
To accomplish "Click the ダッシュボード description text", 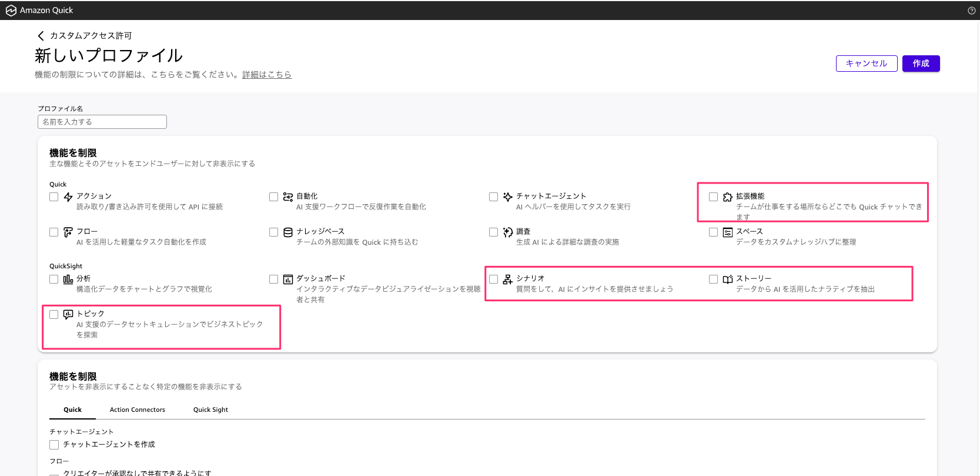I will pos(388,294).
